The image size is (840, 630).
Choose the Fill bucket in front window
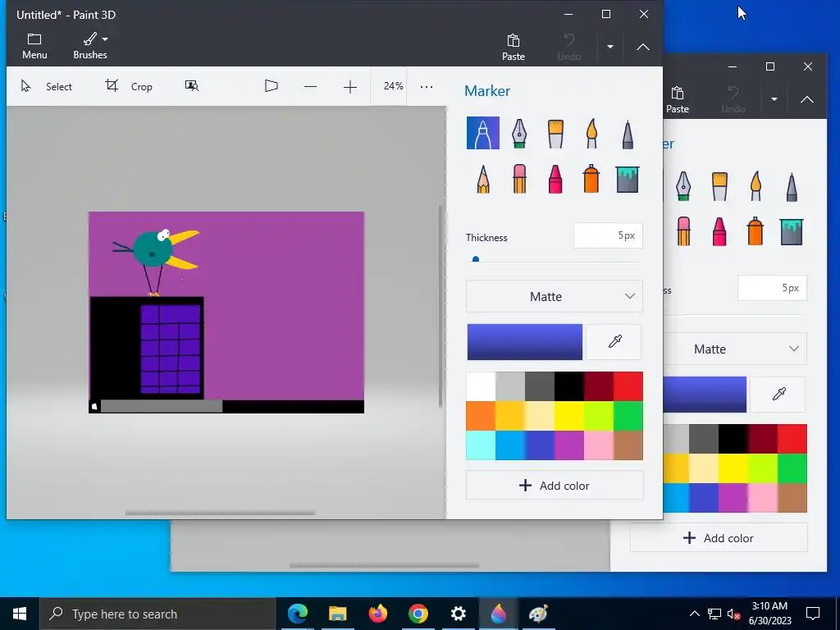pyautogui.click(x=628, y=179)
